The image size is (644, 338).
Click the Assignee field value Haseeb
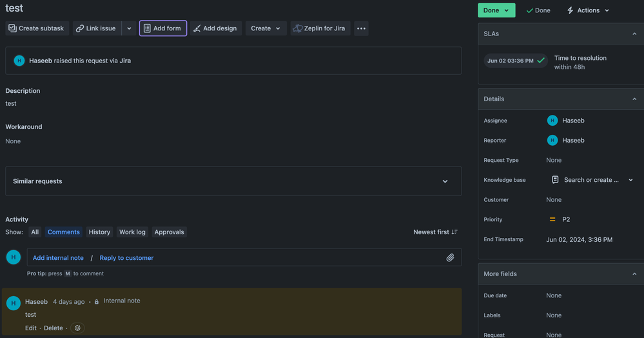(573, 121)
